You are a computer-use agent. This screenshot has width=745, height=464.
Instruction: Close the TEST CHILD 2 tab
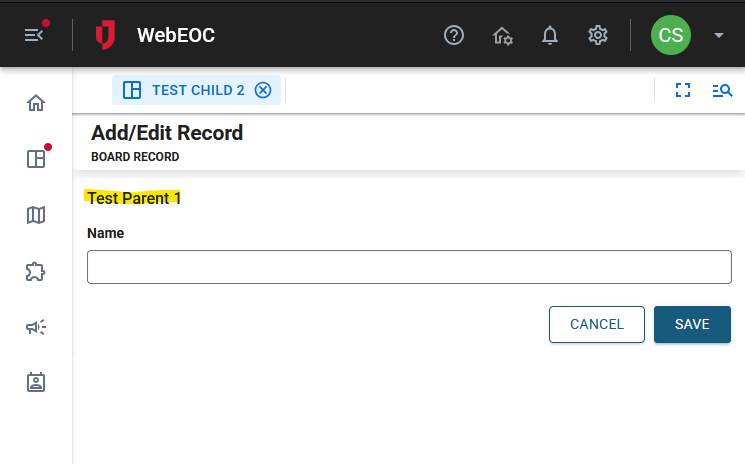[263, 90]
